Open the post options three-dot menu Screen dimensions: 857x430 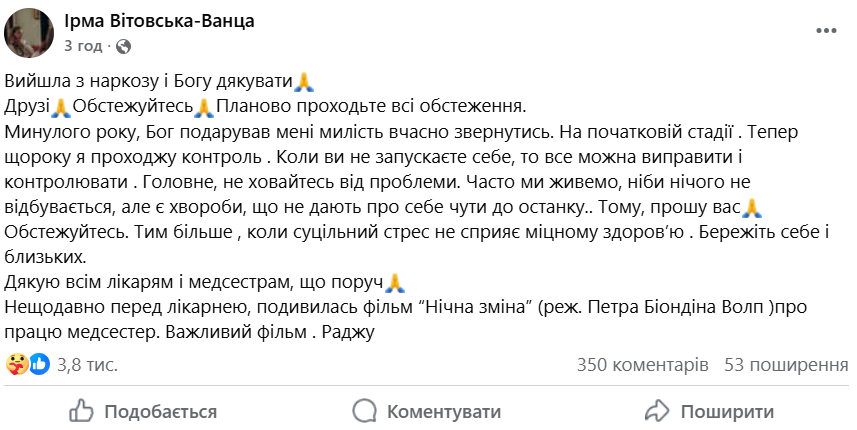click(x=826, y=31)
